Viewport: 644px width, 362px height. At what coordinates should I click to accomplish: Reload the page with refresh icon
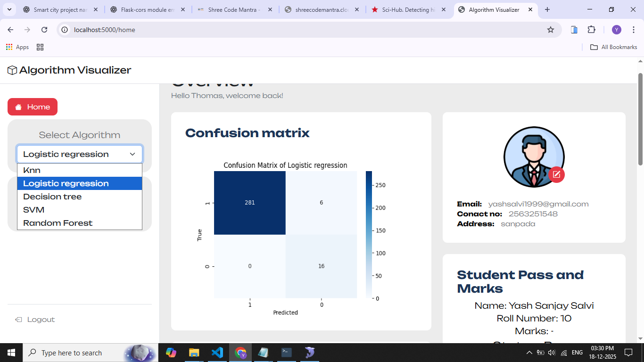44,30
